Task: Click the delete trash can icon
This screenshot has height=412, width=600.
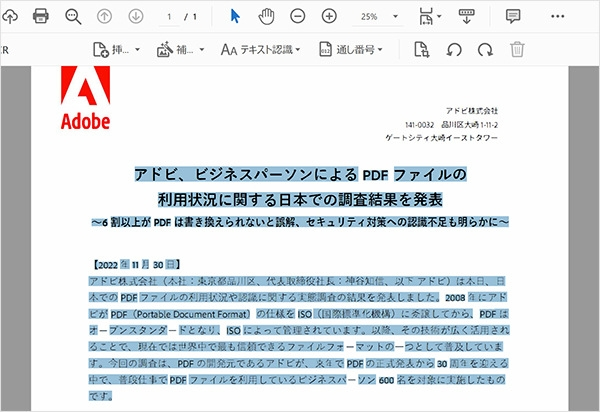Action: click(517, 50)
